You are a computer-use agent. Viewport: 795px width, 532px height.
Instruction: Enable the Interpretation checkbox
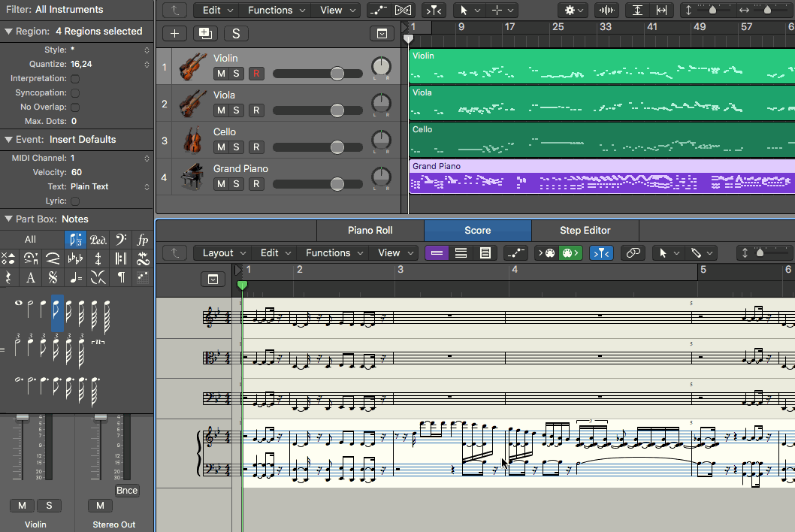tap(76, 79)
